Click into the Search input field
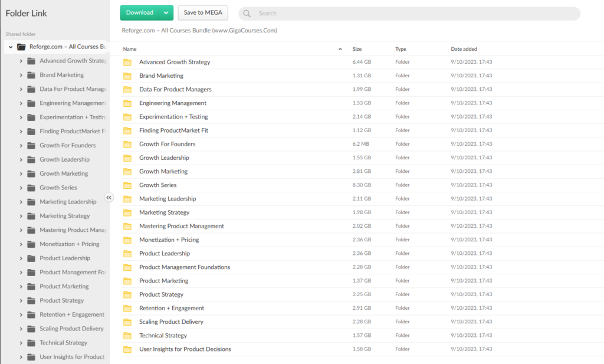The image size is (604, 364). point(413,13)
